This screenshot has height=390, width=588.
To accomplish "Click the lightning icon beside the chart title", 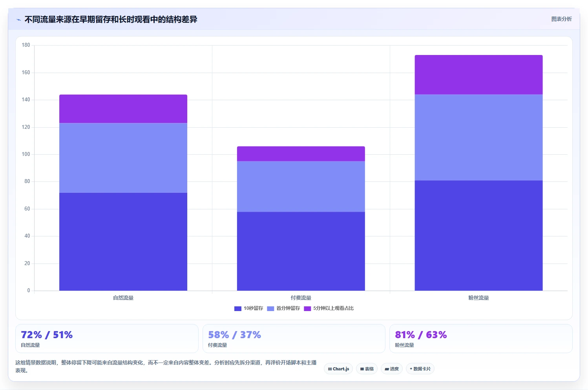I will pyautogui.click(x=18, y=20).
